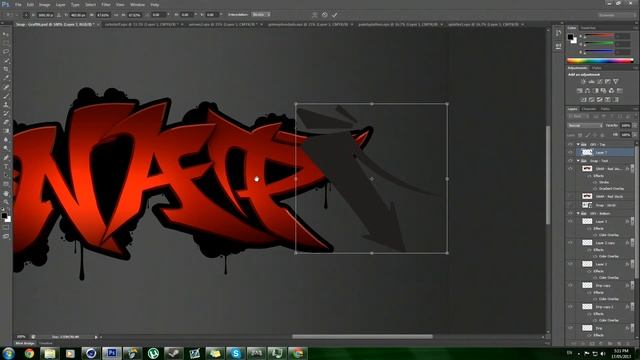
Task: Add a Color Balance adjustment
Action: 587,91
